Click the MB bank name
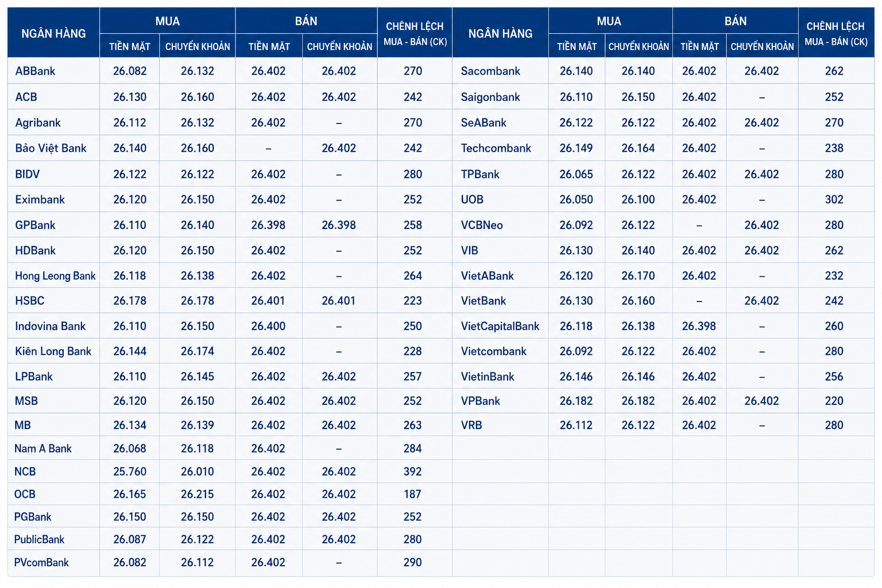The image size is (882, 588). coord(22,425)
